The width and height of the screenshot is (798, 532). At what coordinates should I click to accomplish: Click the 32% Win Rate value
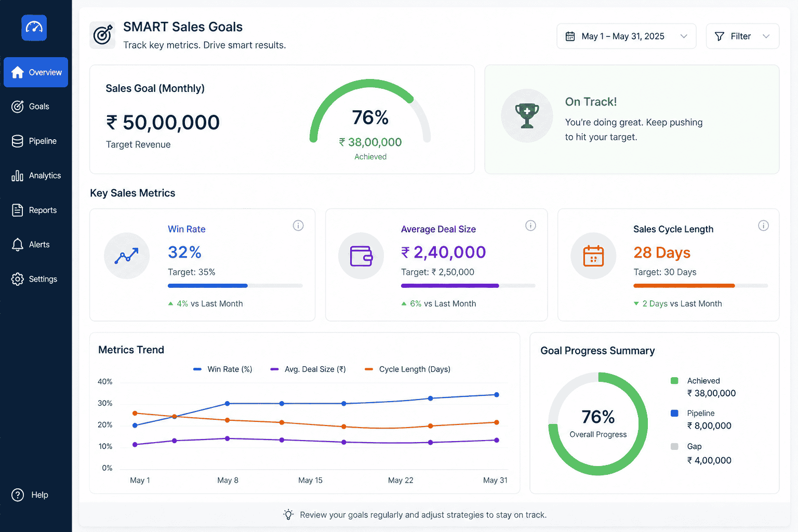click(184, 252)
